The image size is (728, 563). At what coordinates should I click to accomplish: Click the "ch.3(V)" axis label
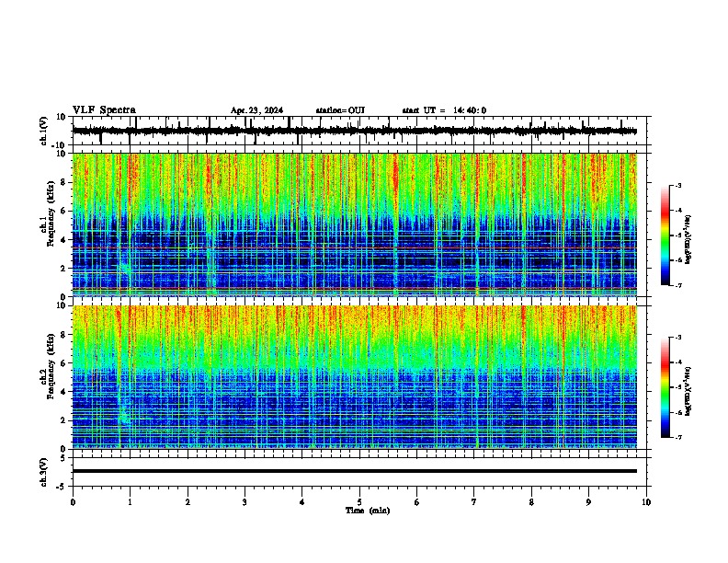[x=44, y=472]
